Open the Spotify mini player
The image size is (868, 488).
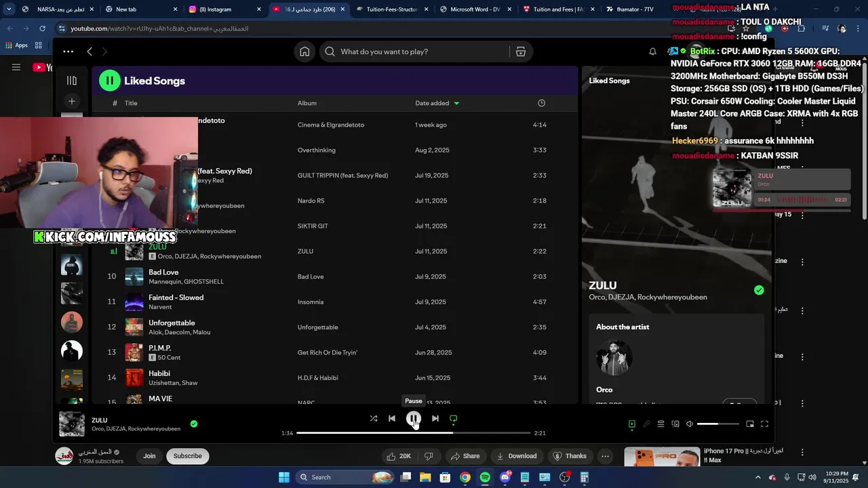[x=750, y=424]
